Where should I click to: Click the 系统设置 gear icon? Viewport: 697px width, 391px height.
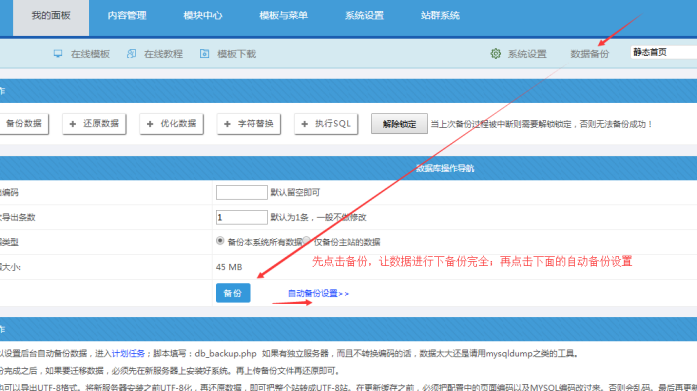tap(496, 54)
